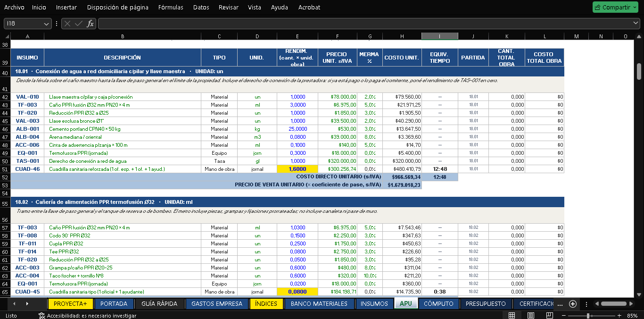
Task: Open the Disposición de página tab
Action: pyautogui.click(x=118, y=7)
